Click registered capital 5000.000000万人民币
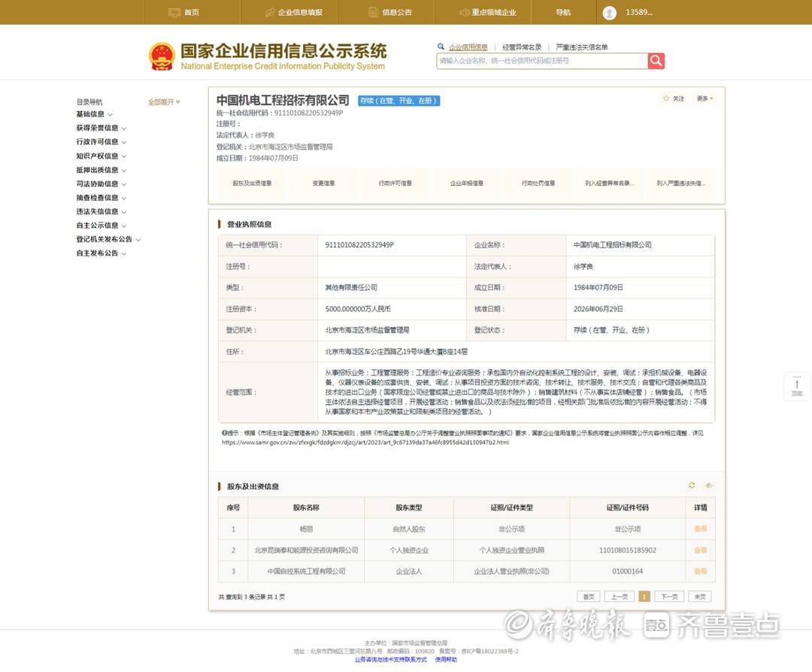Viewport: 812px width, 672px height. click(x=358, y=309)
